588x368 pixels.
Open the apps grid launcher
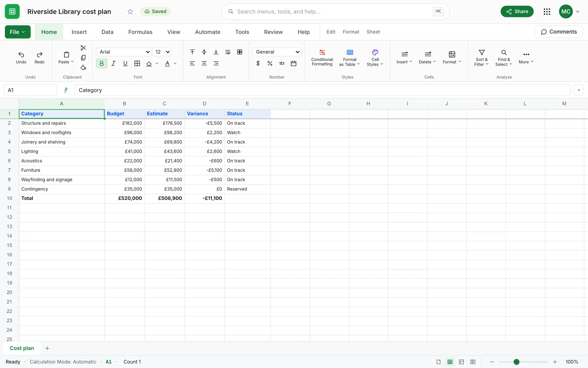pyautogui.click(x=547, y=12)
